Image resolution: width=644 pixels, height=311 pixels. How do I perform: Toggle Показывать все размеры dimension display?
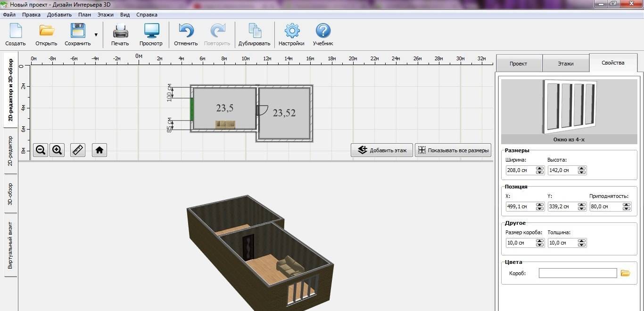[453, 150]
